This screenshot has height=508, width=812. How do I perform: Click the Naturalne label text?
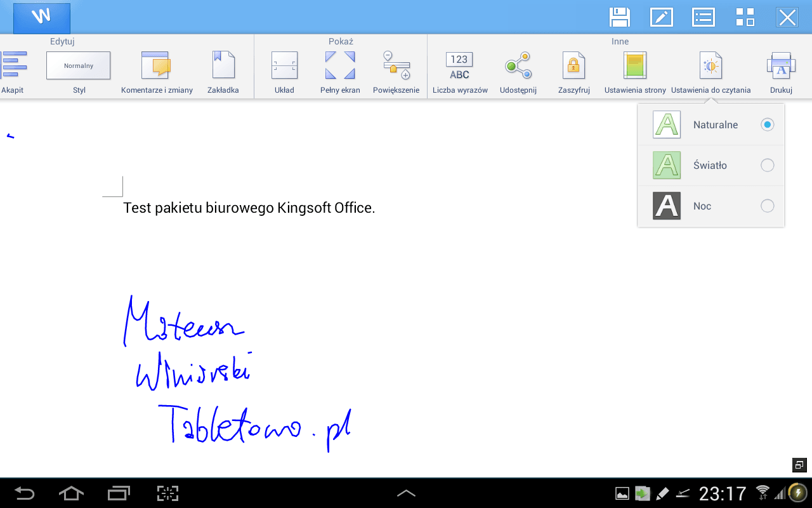(716, 124)
